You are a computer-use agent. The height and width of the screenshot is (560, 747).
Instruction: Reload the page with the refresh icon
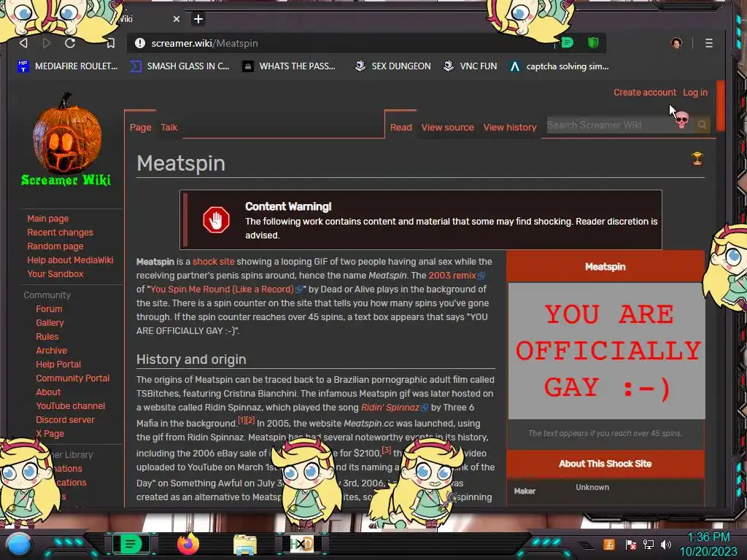point(70,43)
